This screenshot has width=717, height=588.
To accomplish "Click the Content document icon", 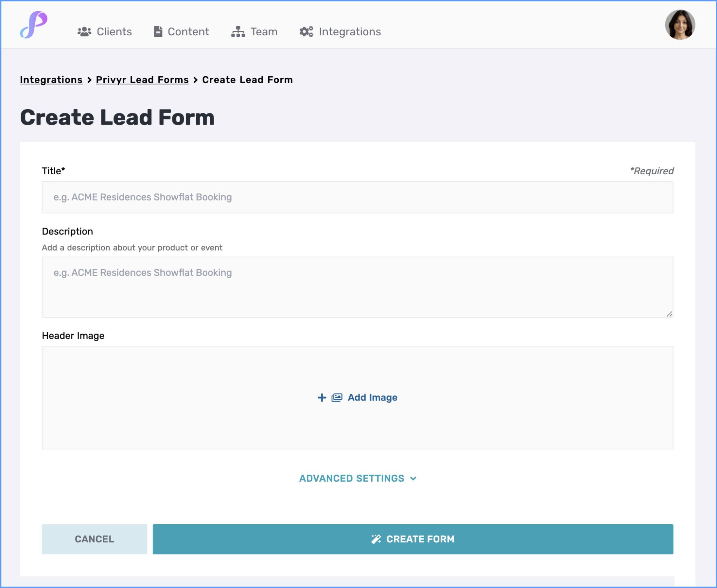I will tap(158, 31).
